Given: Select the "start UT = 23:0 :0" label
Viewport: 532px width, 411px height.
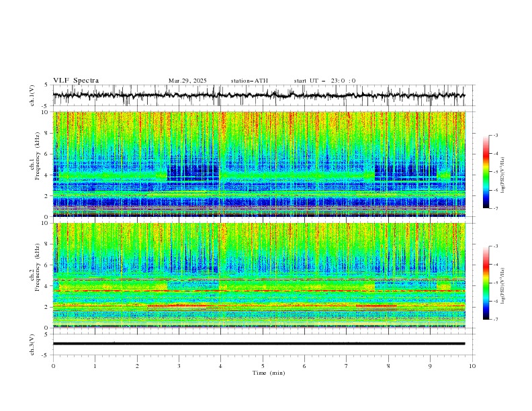Looking at the screenshot, I should point(324,81).
